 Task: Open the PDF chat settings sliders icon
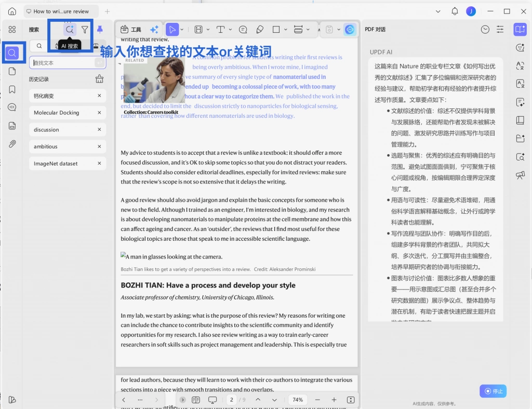pos(500,30)
